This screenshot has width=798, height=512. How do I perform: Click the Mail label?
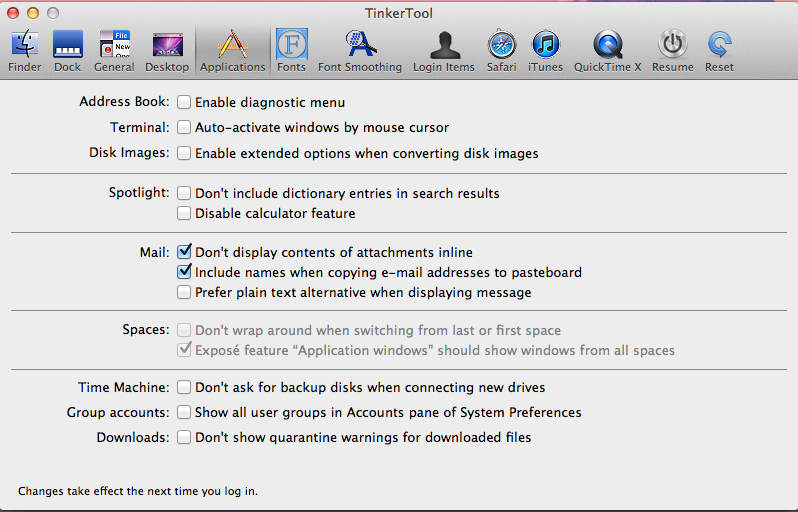[155, 252]
